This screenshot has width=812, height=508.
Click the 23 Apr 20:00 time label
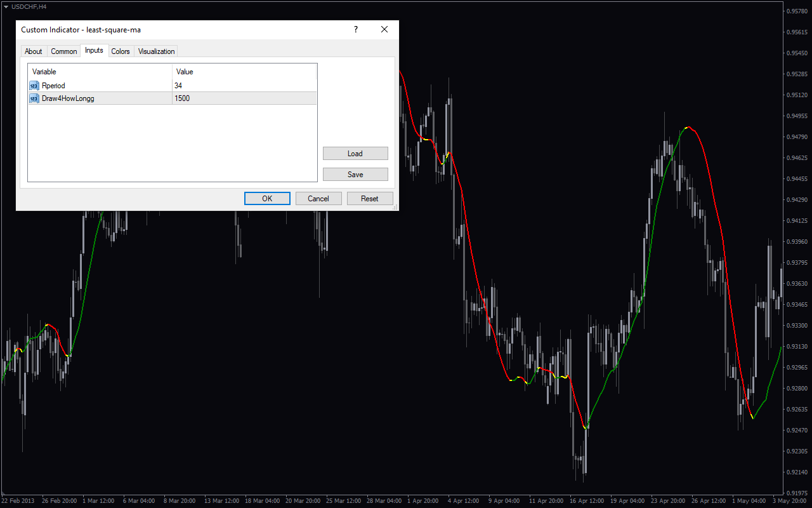coord(669,501)
